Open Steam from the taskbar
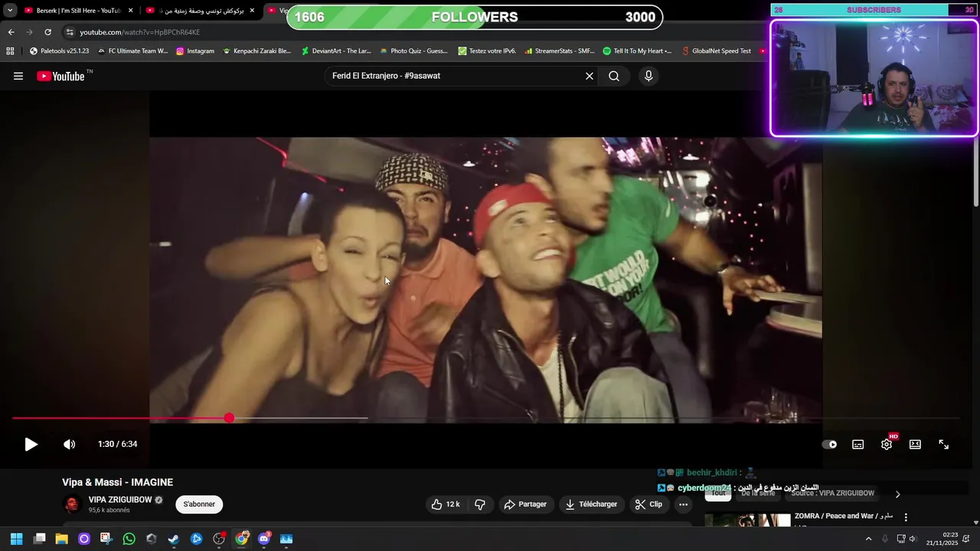The width and height of the screenshot is (980, 551). 174,539
